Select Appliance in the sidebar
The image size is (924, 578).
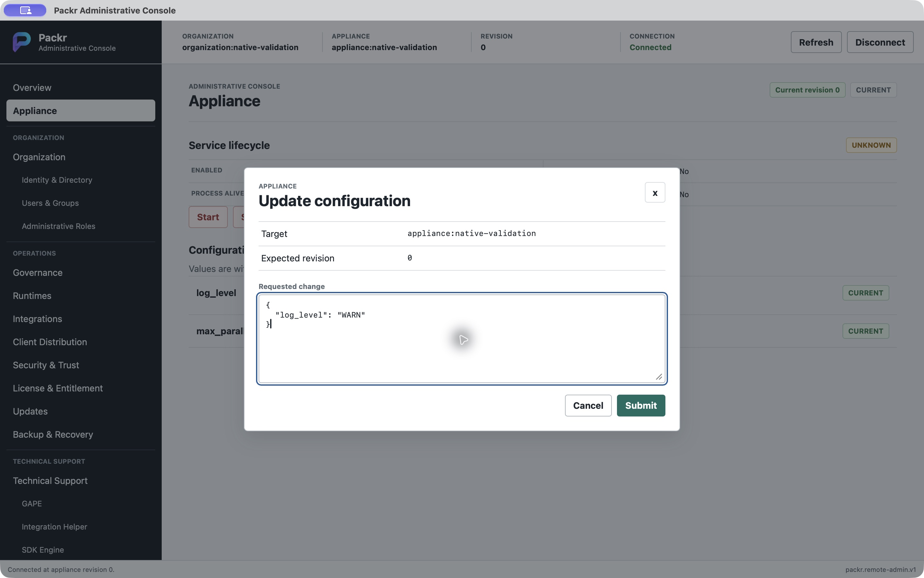pos(81,110)
